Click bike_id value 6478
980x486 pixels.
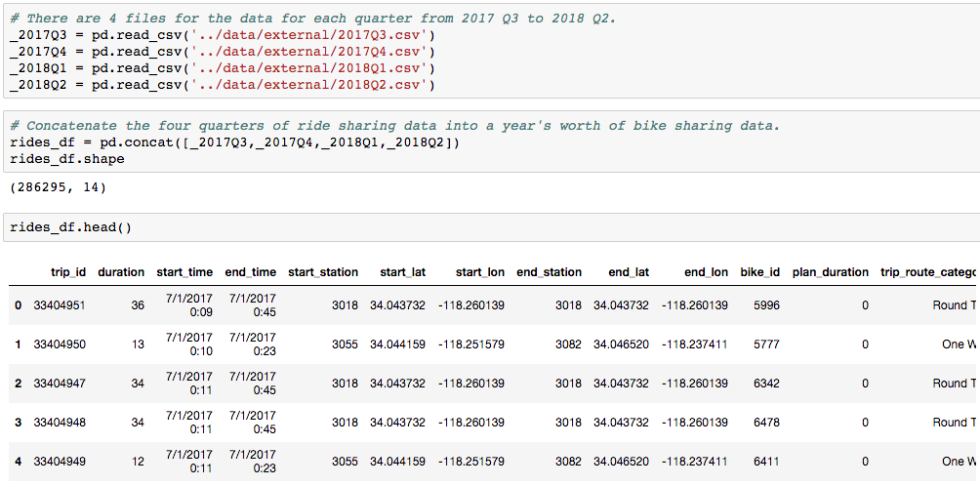coord(767,423)
